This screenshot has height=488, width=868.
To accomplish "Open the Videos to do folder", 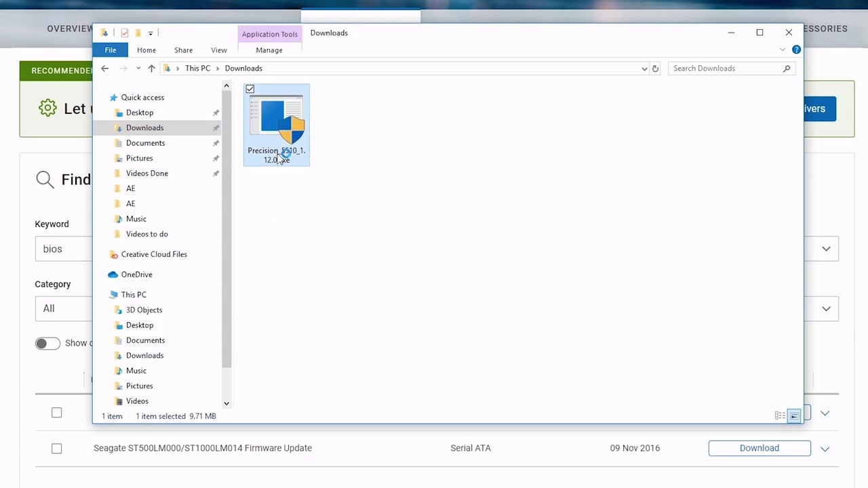I will [x=146, y=234].
